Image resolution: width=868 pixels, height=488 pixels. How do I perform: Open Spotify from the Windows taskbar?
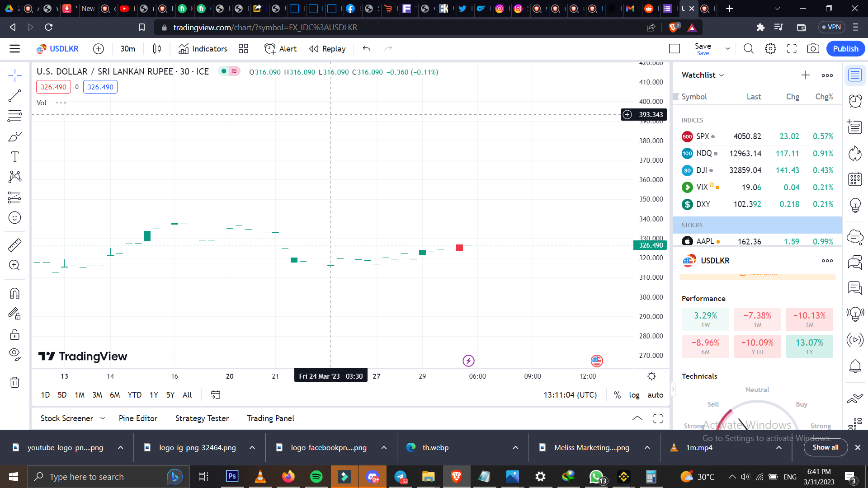(316, 477)
